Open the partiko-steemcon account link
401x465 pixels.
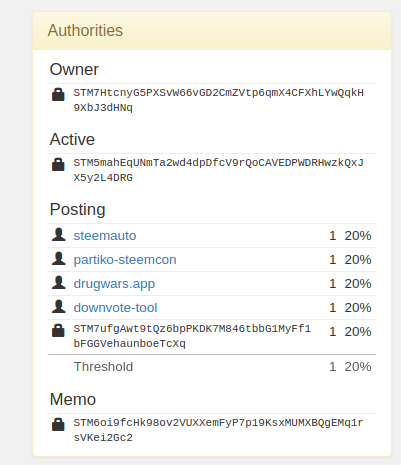tap(125, 260)
